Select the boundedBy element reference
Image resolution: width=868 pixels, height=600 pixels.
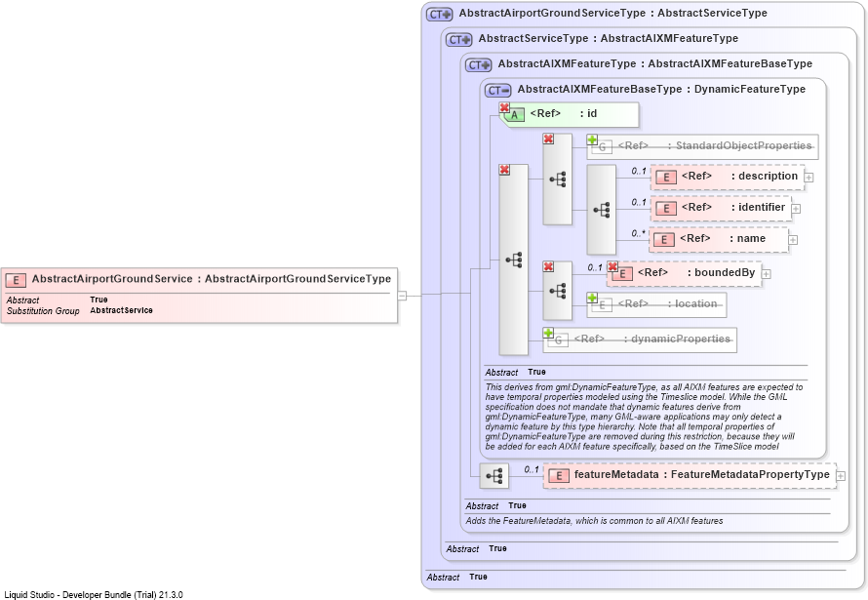click(685, 273)
